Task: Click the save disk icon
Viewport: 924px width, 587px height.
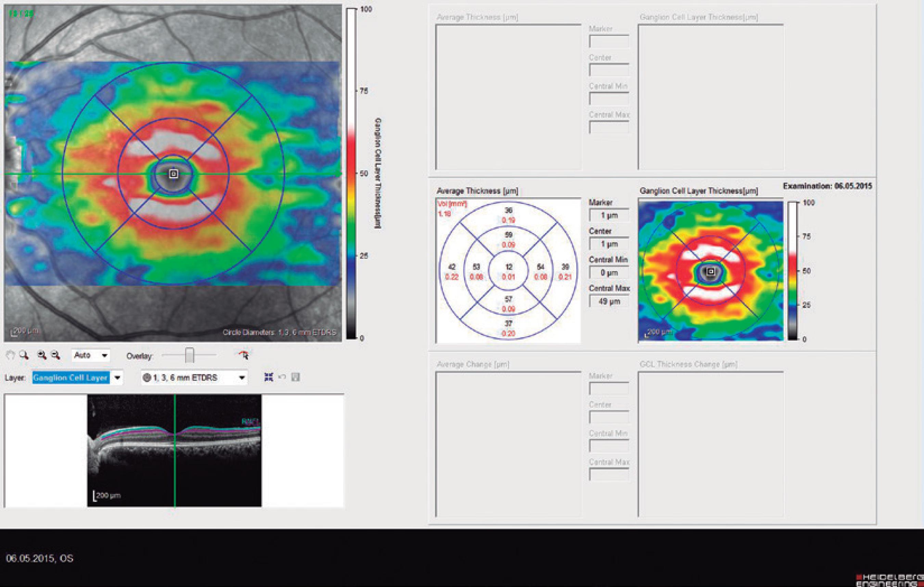Action: pos(295,378)
